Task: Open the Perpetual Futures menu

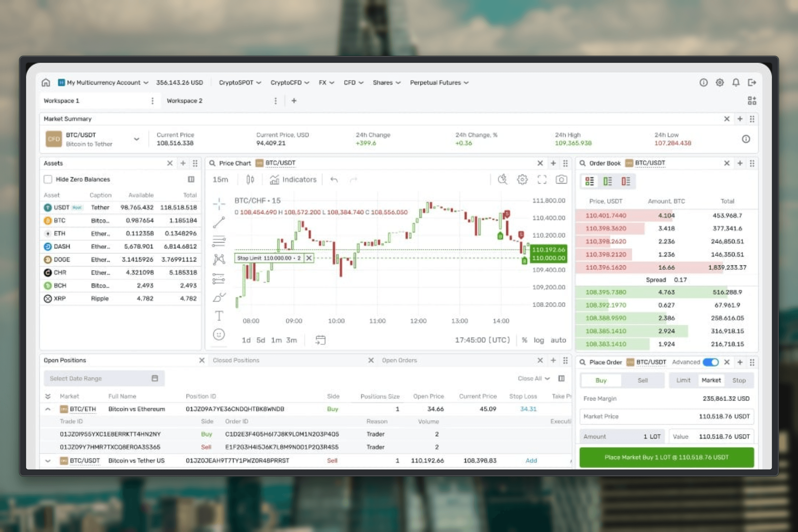Action: coord(439,83)
